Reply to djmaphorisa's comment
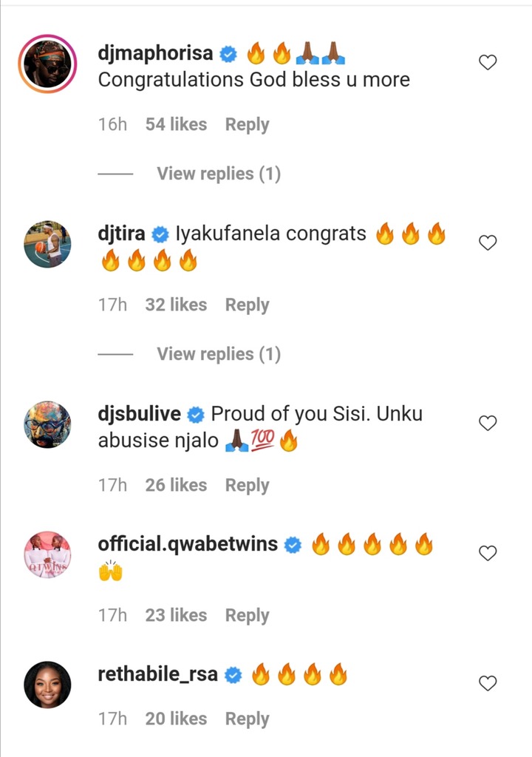 click(x=248, y=124)
